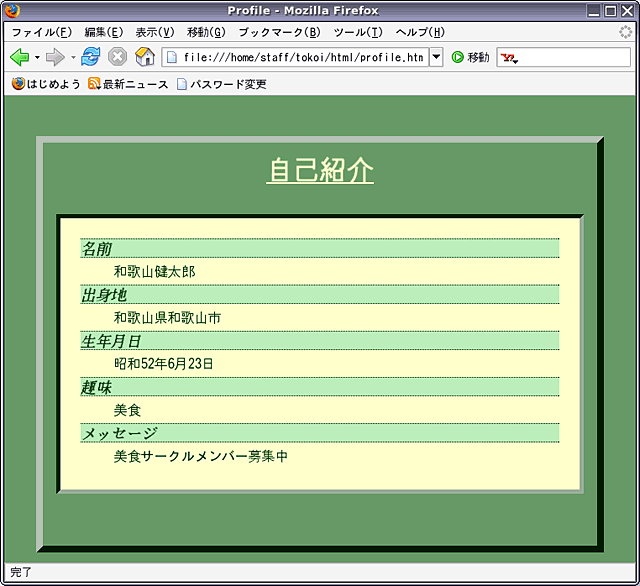The width and height of the screenshot is (640, 586).
Task: Expand the address bar URL history dropdown
Action: [436, 57]
